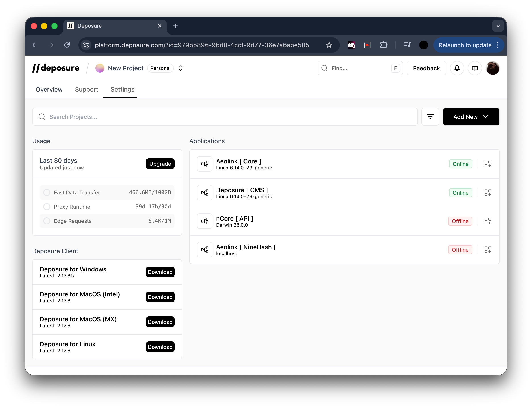Open the notifications bell icon
This screenshot has width=532, height=408.
457,68
